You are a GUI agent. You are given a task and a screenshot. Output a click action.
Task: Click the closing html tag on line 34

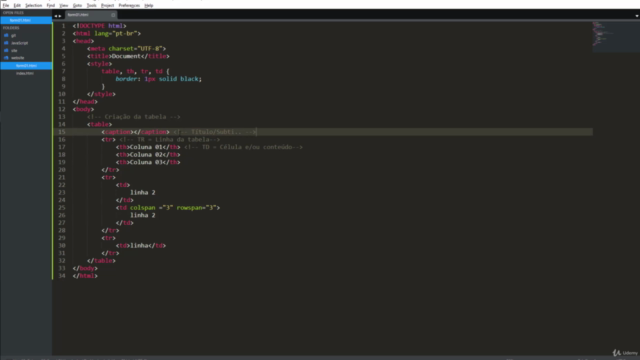coord(85,276)
